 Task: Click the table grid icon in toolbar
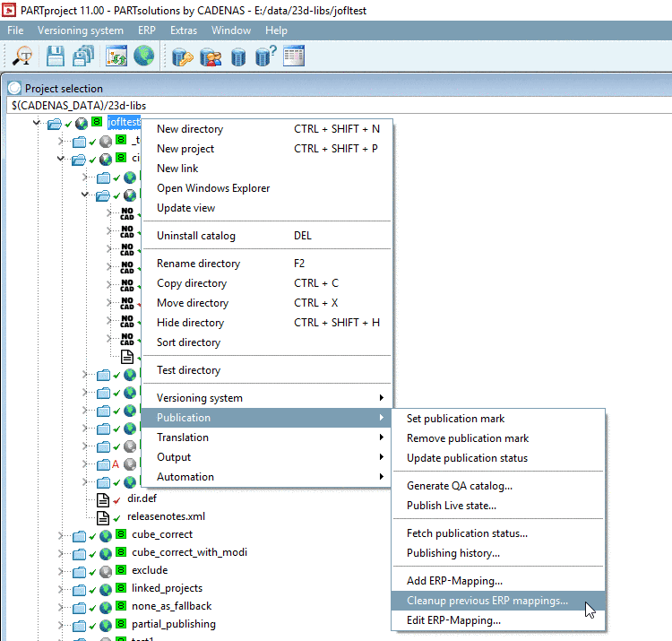294,56
